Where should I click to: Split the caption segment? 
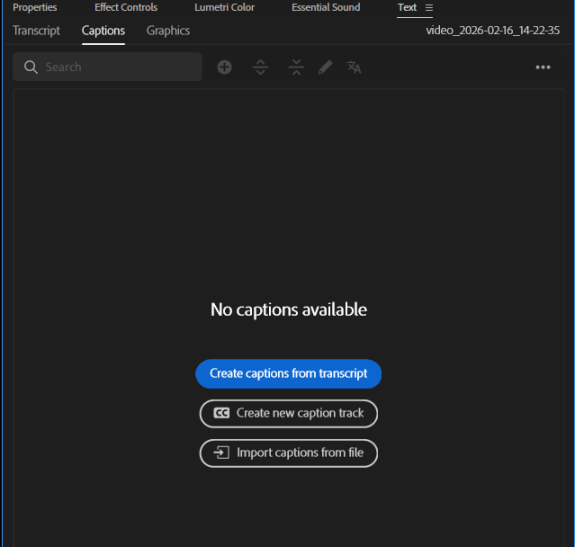pos(260,67)
